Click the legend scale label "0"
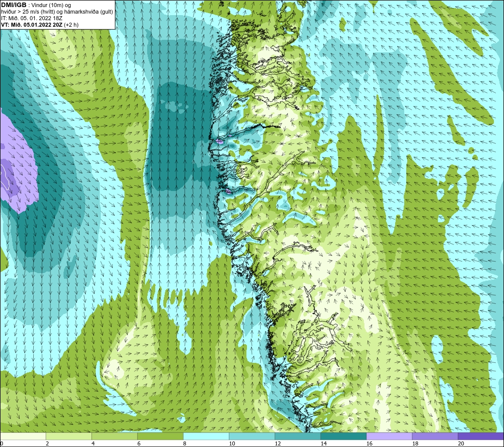 pos(2,444)
